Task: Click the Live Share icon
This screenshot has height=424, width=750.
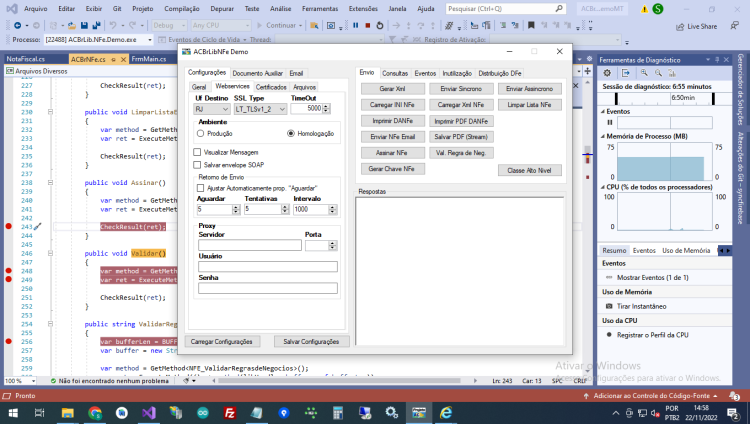Action: pos(680,27)
